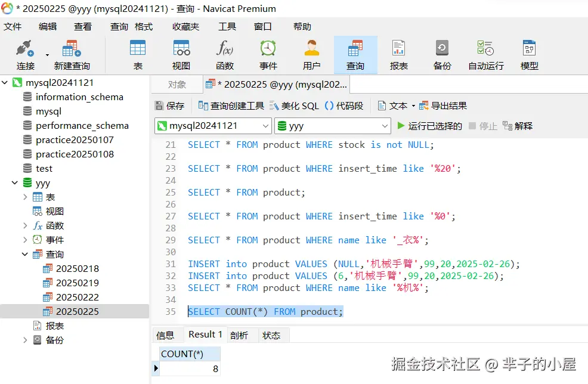The width and height of the screenshot is (588, 384).
Task: Open the 文件 (File) menu
Action: coord(13,27)
